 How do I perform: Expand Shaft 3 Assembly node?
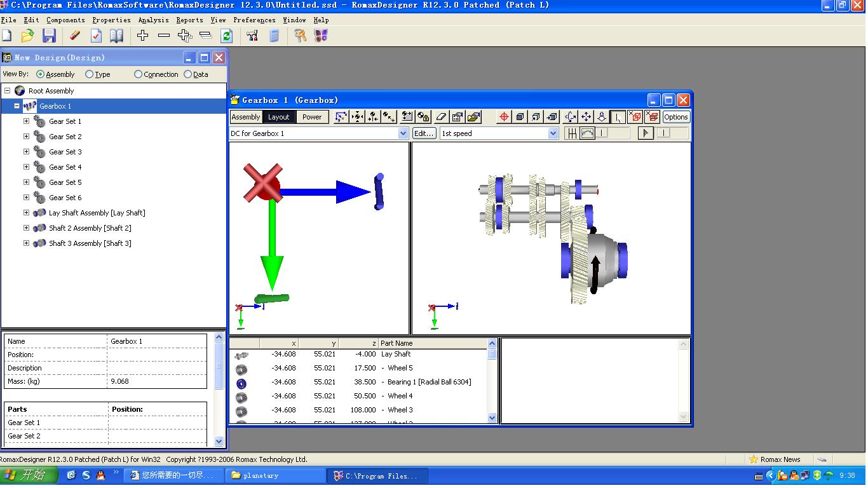click(x=26, y=243)
